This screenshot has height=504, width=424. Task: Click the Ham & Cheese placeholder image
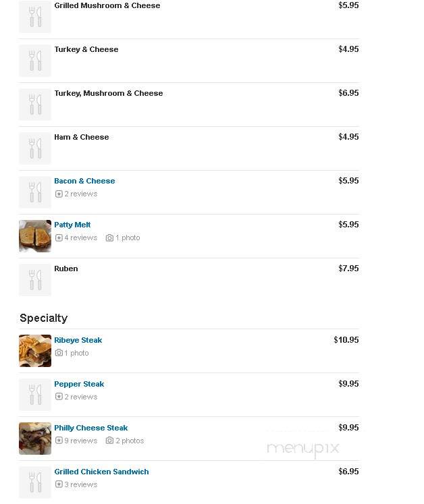[35, 148]
